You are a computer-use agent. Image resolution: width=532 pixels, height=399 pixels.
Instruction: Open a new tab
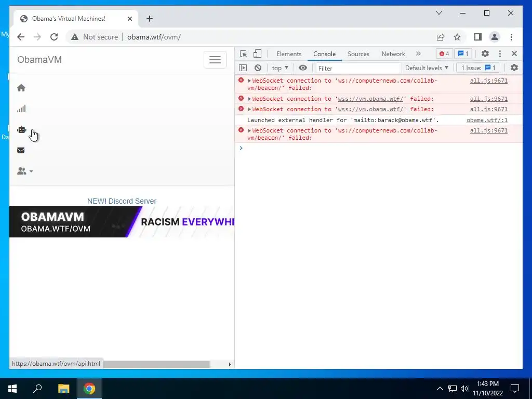pyautogui.click(x=149, y=19)
